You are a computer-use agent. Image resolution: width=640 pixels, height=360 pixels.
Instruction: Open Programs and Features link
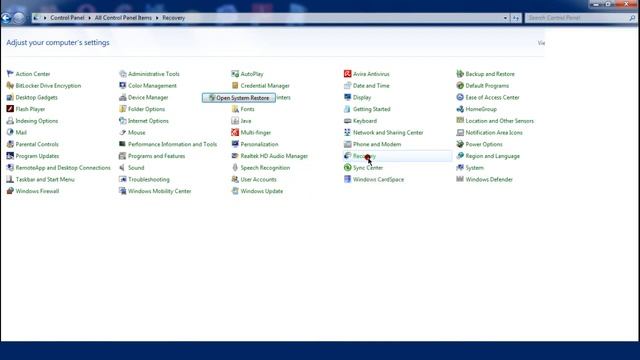click(x=156, y=156)
